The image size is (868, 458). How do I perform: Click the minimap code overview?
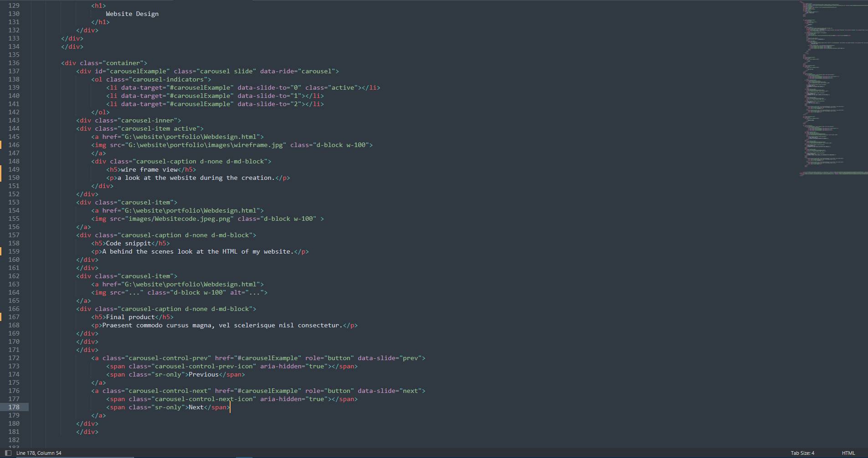[x=833, y=91]
